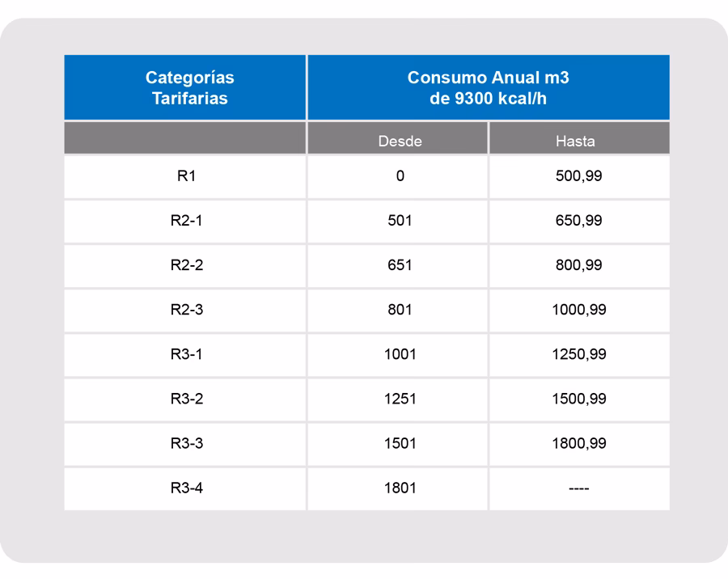
Task: Select the R3-4 category cell
Action: [x=186, y=488]
